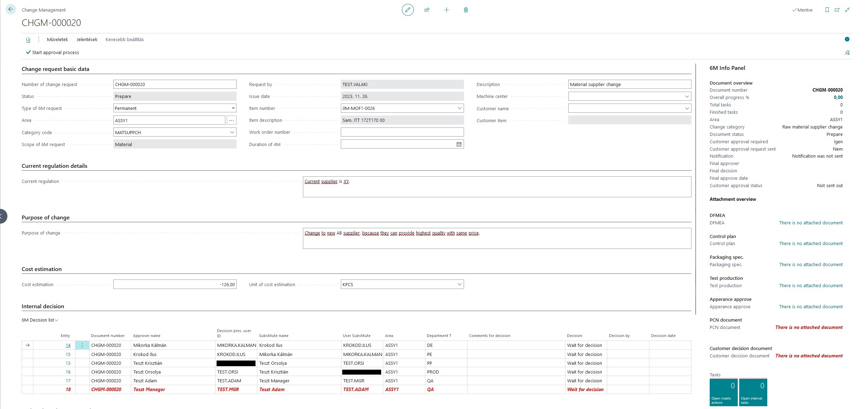Open page in new window icon
The image size is (868, 409).
(837, 10)
